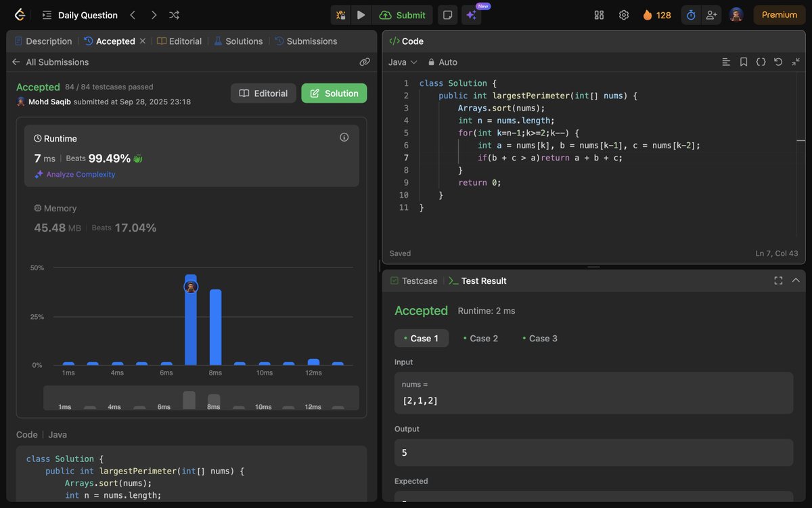Copy the submission link icon
The height and width of the screenshot is (508, 812).
click(365, 62)
